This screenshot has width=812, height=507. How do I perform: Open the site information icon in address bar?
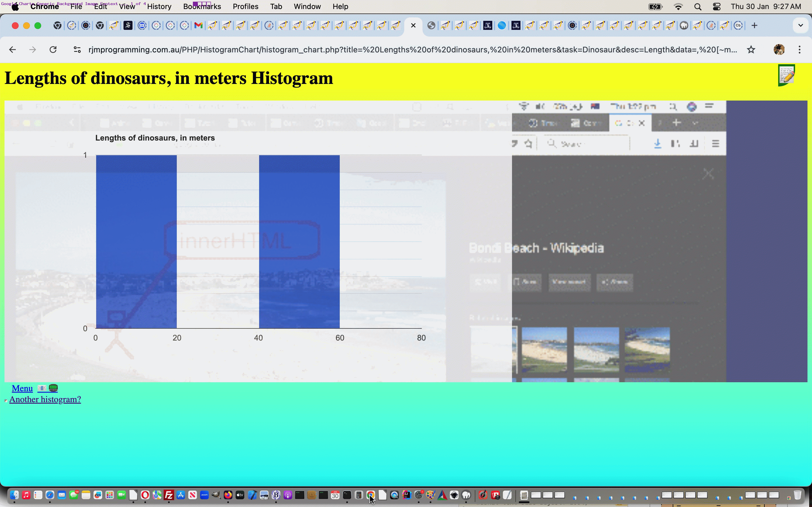77,50
